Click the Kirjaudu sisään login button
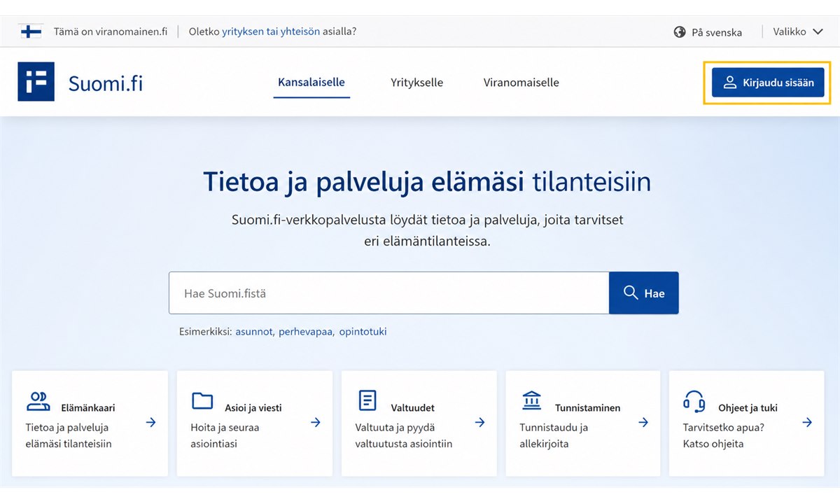The image size is (840, 504). click(x=768, y=83)
